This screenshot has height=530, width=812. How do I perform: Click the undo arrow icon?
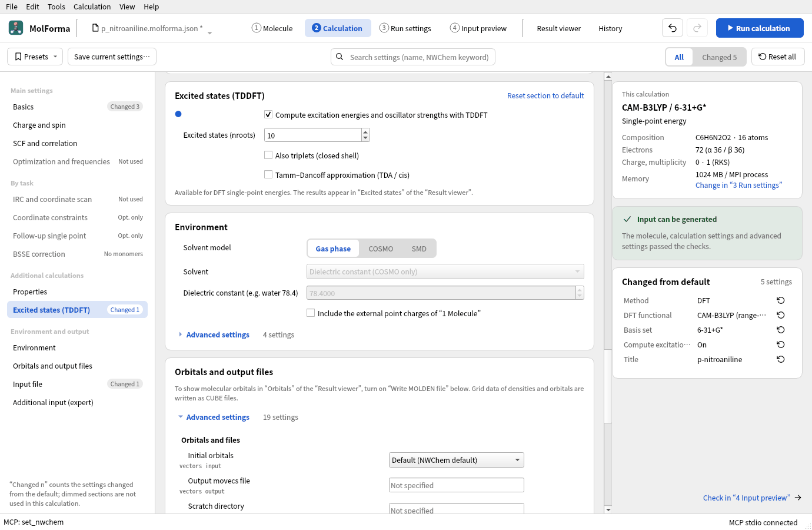673,28
